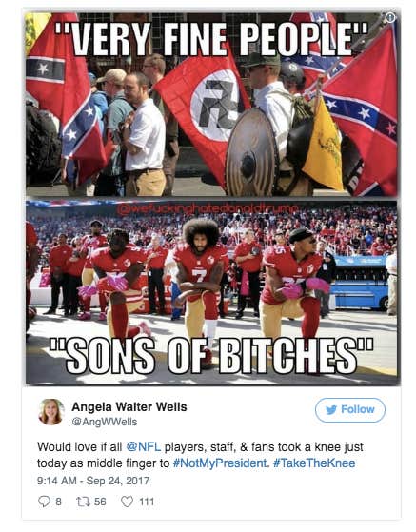
Task: Open the round profile avatar photo
Action: tap(51, 412)
